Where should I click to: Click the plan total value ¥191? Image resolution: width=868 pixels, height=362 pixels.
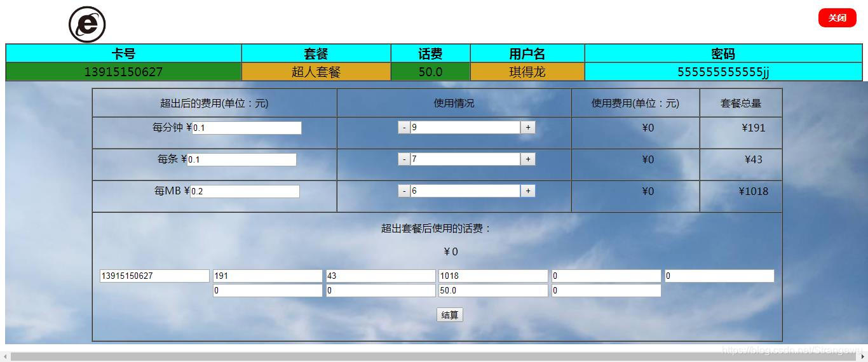tap(754, 128)
